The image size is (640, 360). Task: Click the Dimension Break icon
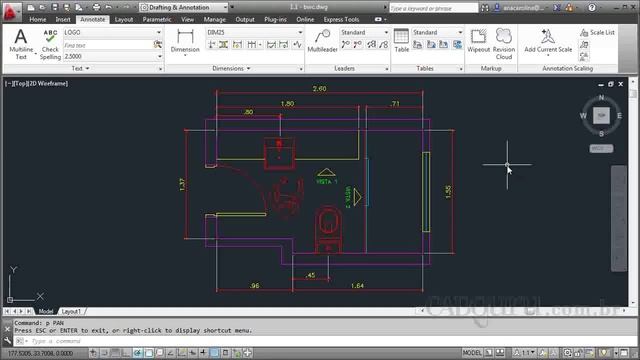coord(211,44)
